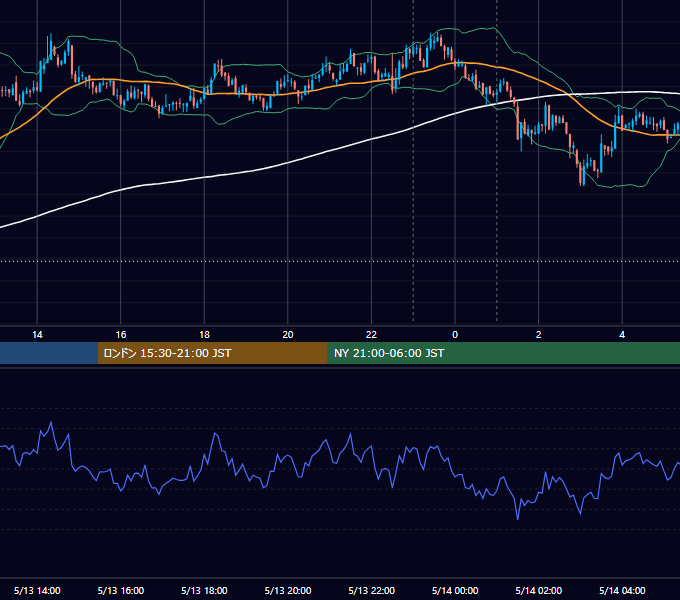Screen dimensions: 680x600
Task: Click the blue session bar before London
Action: coord(49,353)
